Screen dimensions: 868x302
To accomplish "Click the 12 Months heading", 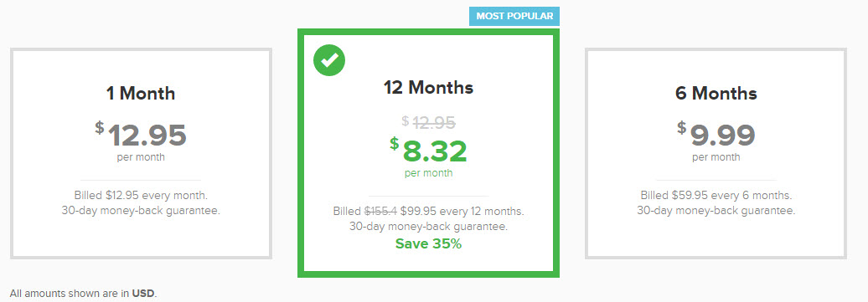I will click(428, 88).
